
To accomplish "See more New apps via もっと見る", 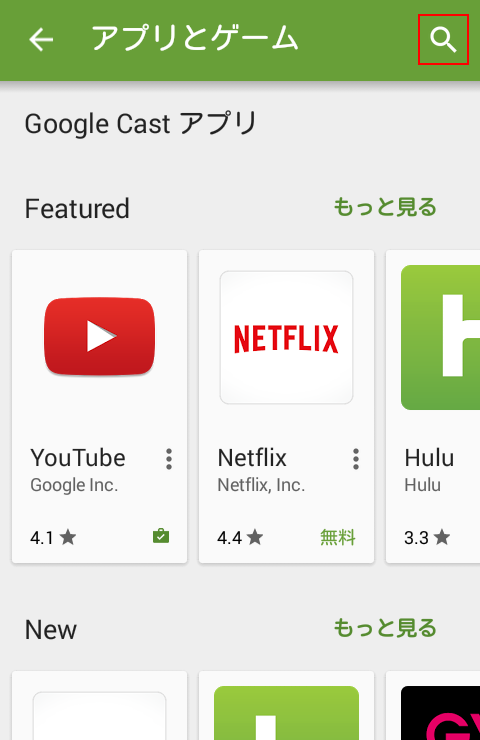I will coord(385,628).
